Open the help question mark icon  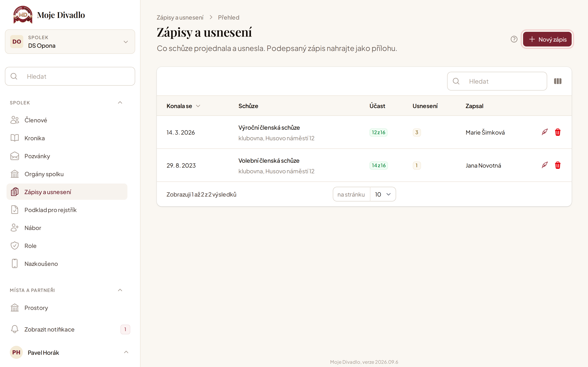(x=514, y=39)
